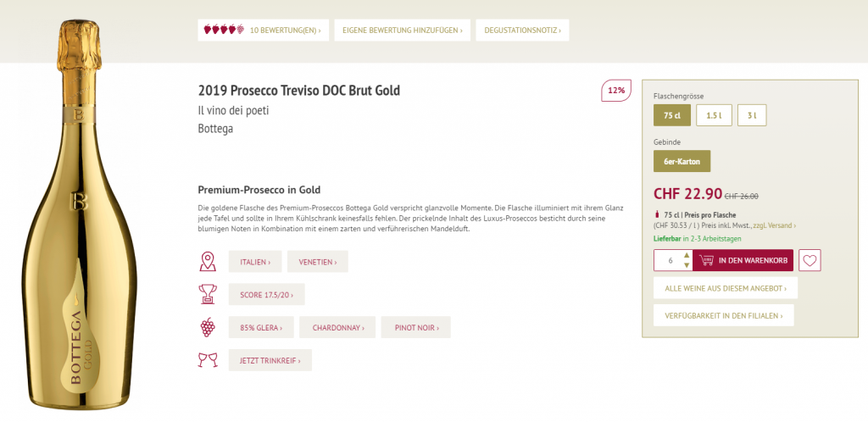The height and width of the screenshot is (422, 868).
Task: Pick the 3 l bottle size
Action: [x=751, y=115]
